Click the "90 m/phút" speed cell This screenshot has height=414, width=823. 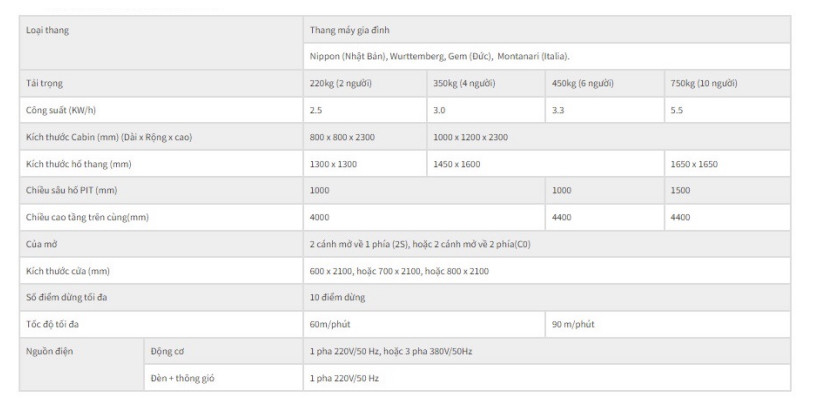tap(667, 324)
